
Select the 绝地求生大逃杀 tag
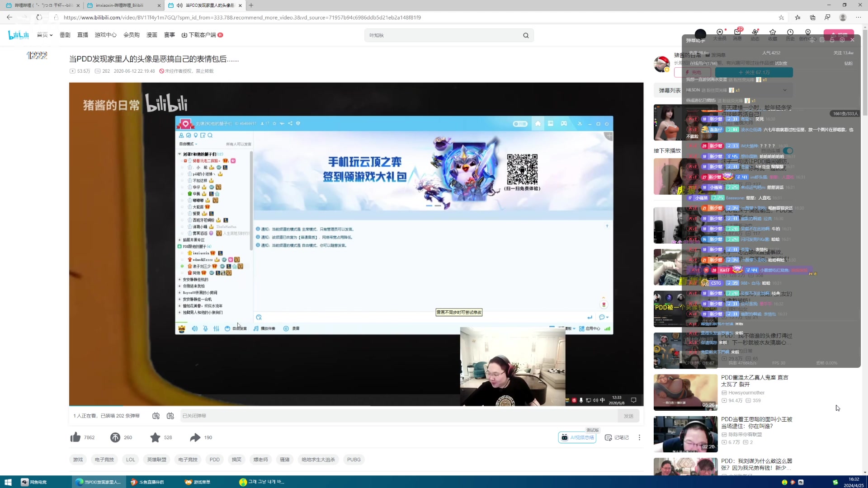(x=318, y=460)
